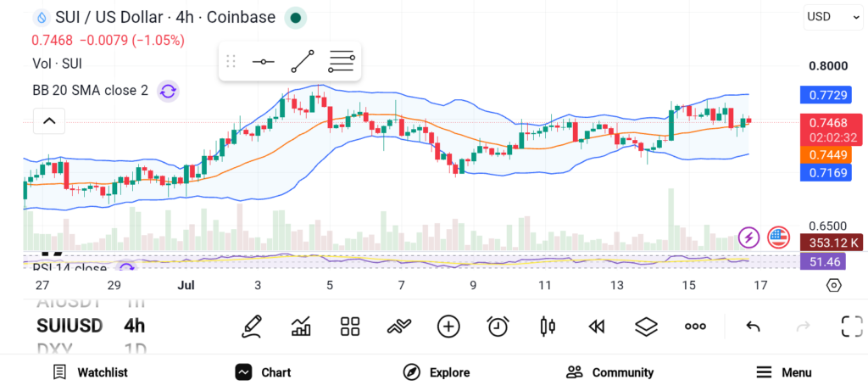Select the RSI 14 close legend
The height and width of the screenshot is (391, 868).
(x=70, y=269)
